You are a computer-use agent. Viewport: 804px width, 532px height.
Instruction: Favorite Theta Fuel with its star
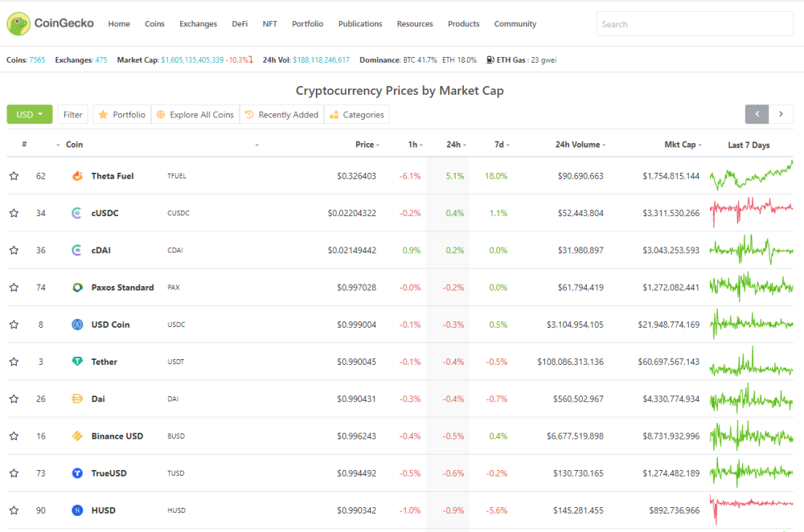pyautogui.click(x=14, y=176)
